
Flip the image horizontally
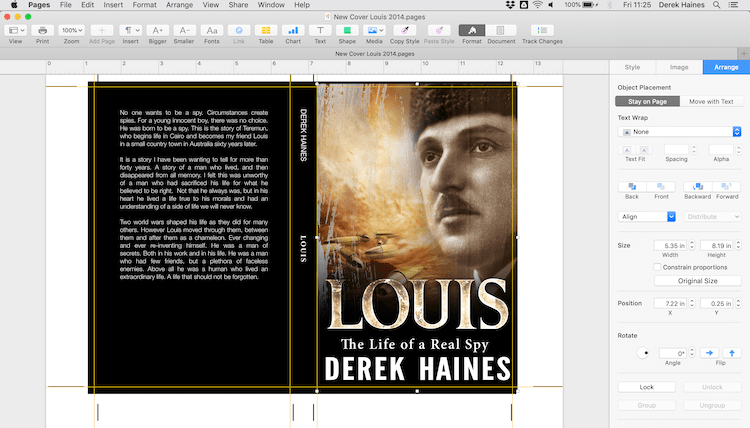coord(709,353)
